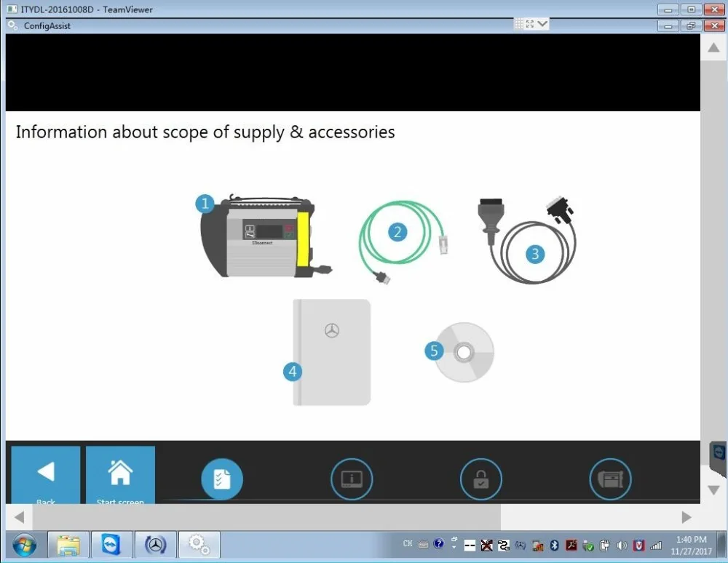This screenshot has height=563, width=728.
Task: Select numbered marker 5 on the CD disc
Action: 434,350
